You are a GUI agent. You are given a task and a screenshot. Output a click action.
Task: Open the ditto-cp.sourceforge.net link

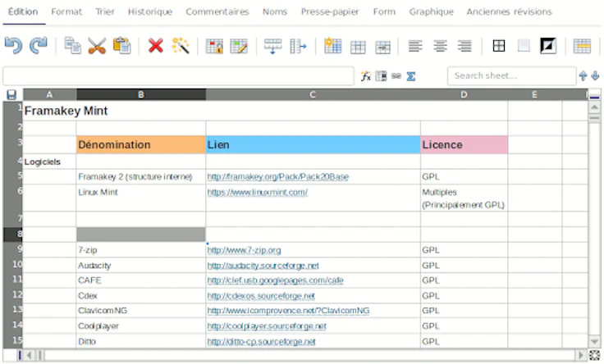tap(261, 342)
